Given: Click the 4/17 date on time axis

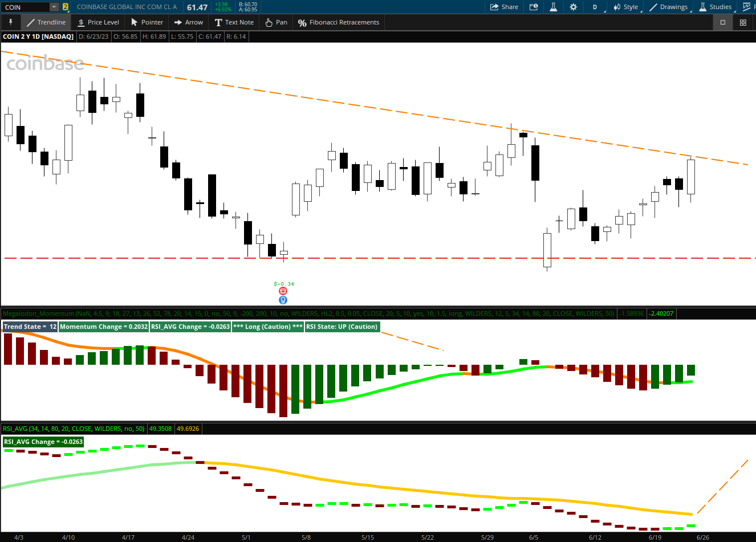Looking at the screenshot, I should pyautogui.click(x=128, y=537).
